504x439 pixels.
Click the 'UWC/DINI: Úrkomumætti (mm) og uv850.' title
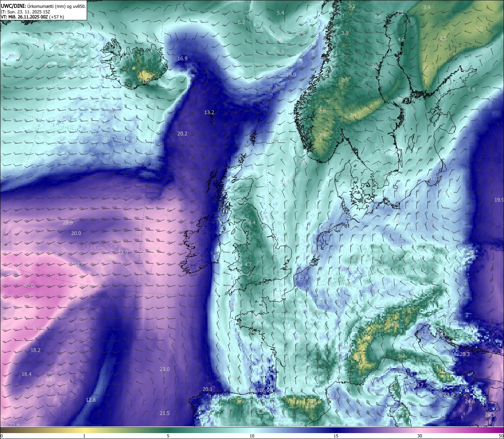[x=43, y=6]
